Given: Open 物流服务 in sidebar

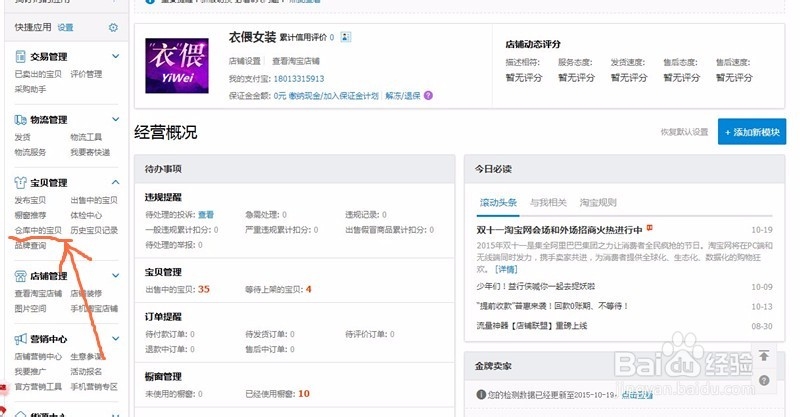Looking at the screenshot, I should click(x=30, y=153).
